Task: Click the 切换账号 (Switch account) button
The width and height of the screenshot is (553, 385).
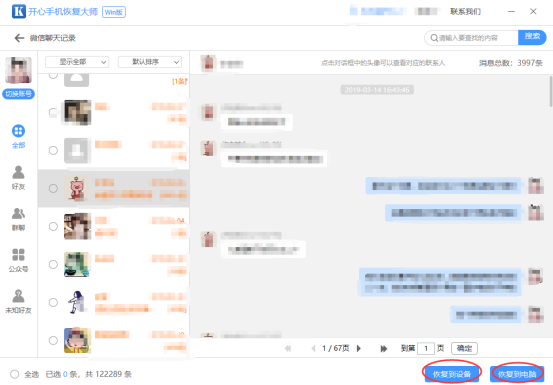Action: [18, 94]
